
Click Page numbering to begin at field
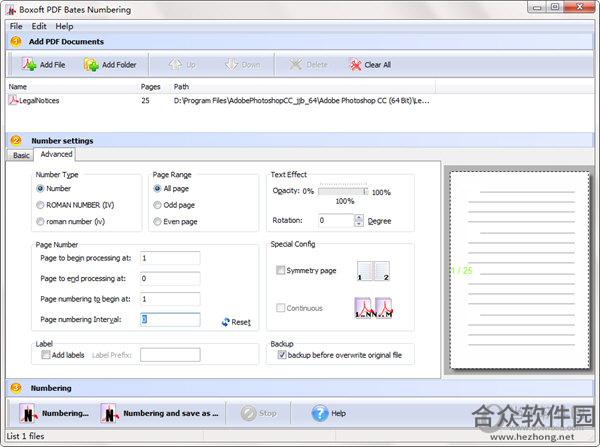point(170,299)
